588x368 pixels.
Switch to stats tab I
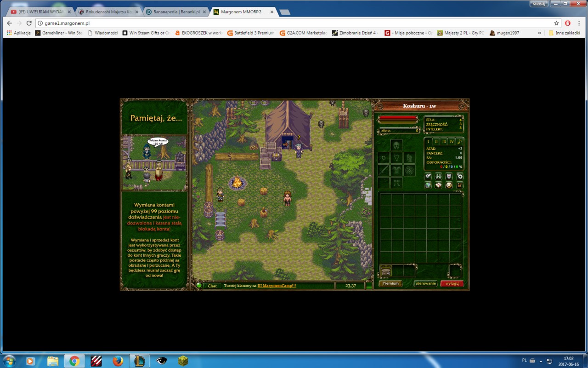coord(429,142)
